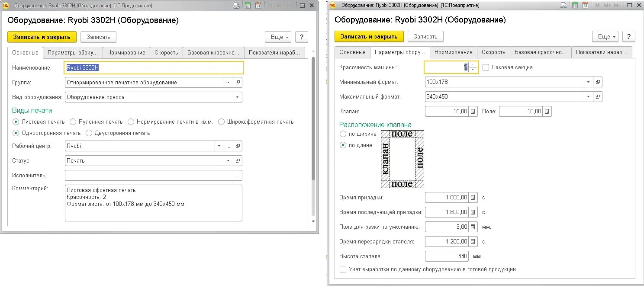This screenshot has width=644, height=288.
Task: Switch to Нормирование tab in the Основные-tab window
Action: tap(126, 52)
